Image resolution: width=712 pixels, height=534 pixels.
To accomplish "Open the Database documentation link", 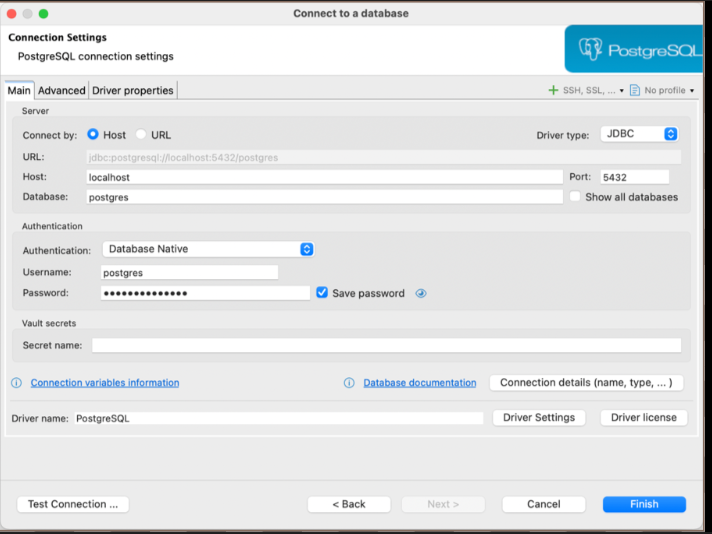I will pyautogui.click(x=420, y=383).
